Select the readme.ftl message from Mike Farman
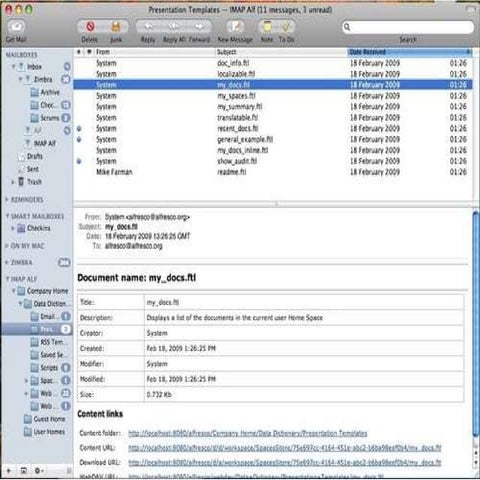Image resolution: width=480 pixels, height=480 pixels. coord(273,172)
